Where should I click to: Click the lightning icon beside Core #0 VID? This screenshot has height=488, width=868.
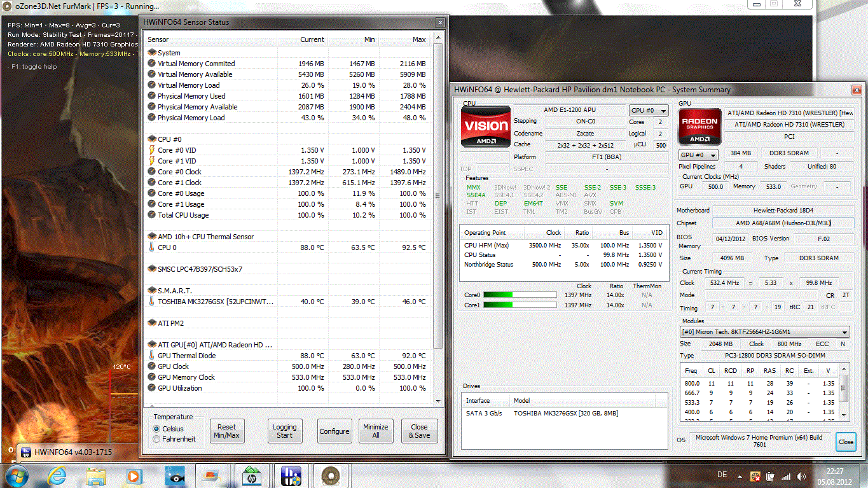151,150
